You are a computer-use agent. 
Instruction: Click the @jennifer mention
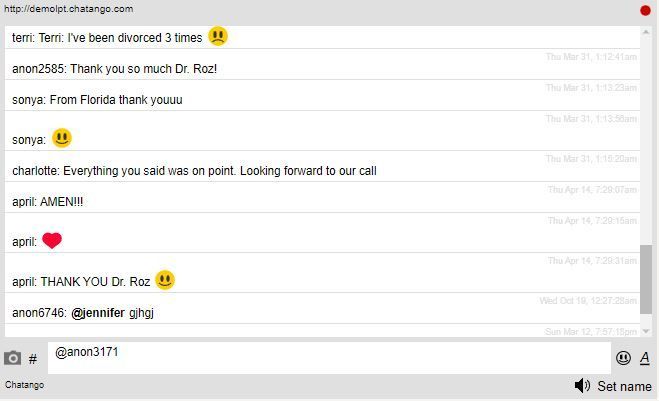[98, 313]
